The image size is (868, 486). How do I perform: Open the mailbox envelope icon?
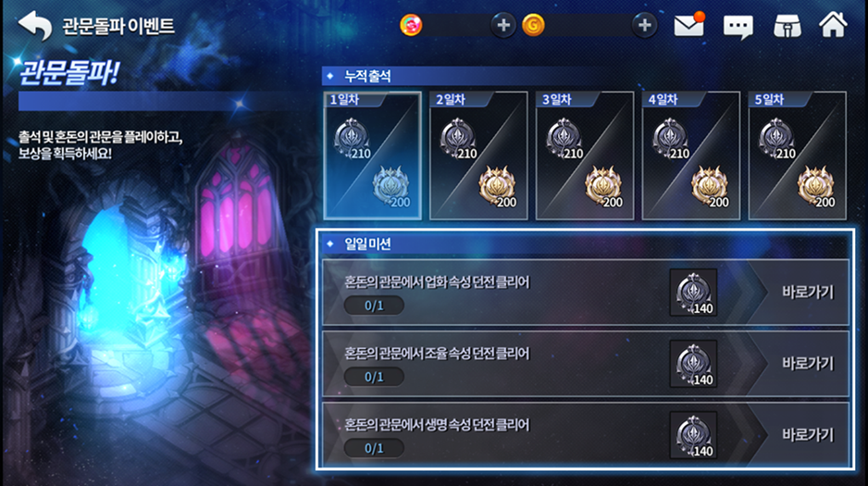coord(689,25)
